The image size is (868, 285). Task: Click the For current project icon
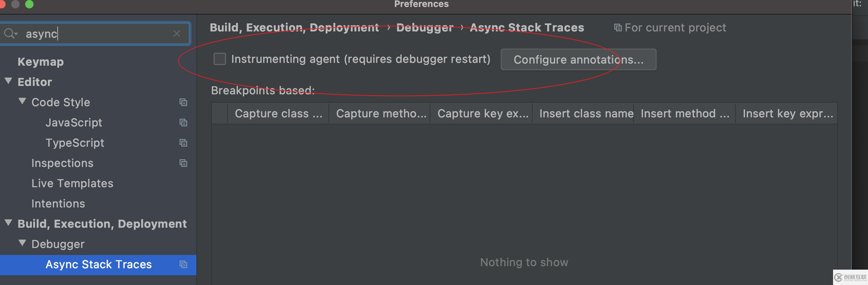[618, 28]
